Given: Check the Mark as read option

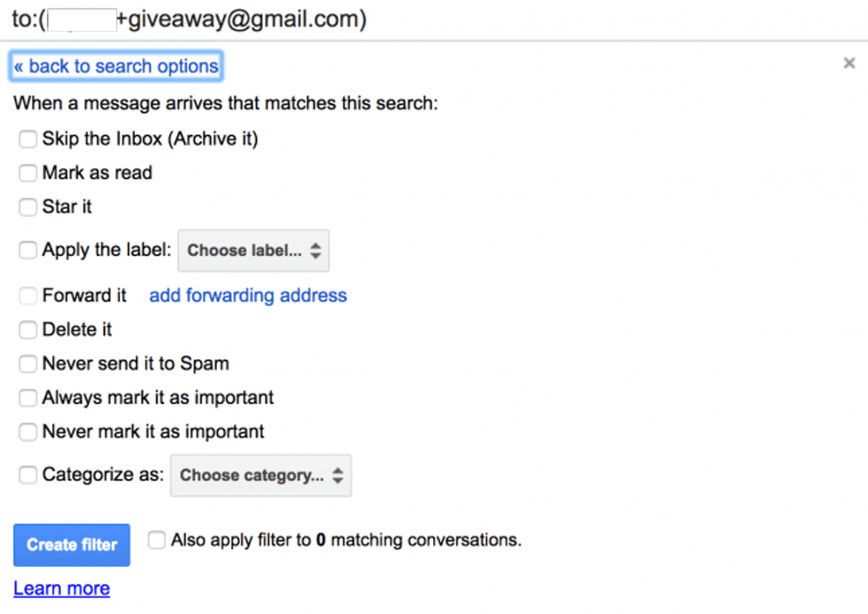Looking at the screenshot, I should (28, 174).
